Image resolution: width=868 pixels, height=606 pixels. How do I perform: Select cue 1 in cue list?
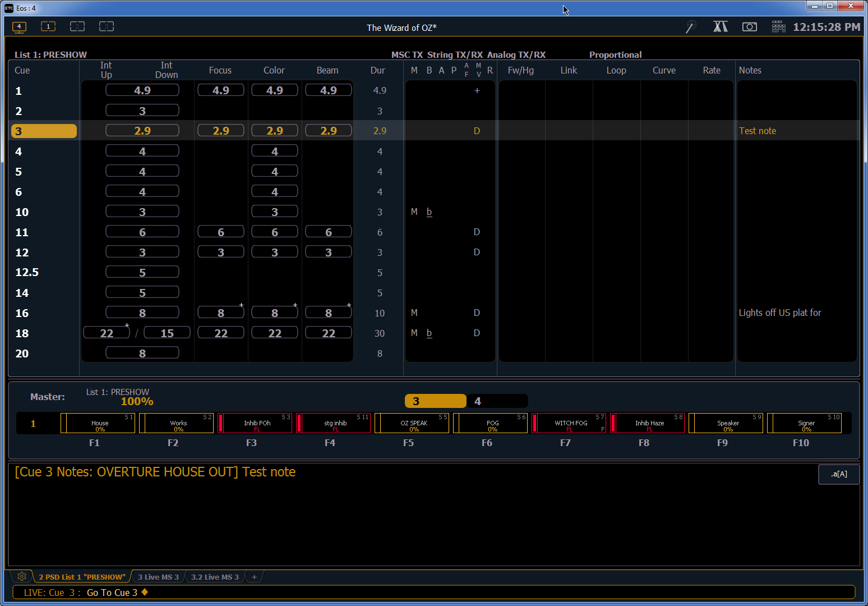pyautogui.click(x=19, y=91)
